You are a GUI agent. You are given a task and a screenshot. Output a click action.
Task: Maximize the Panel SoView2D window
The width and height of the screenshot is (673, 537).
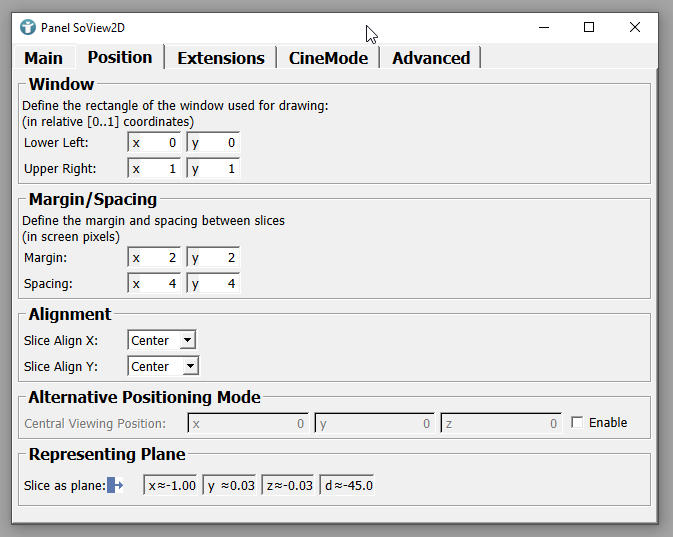tap(589, 27)
